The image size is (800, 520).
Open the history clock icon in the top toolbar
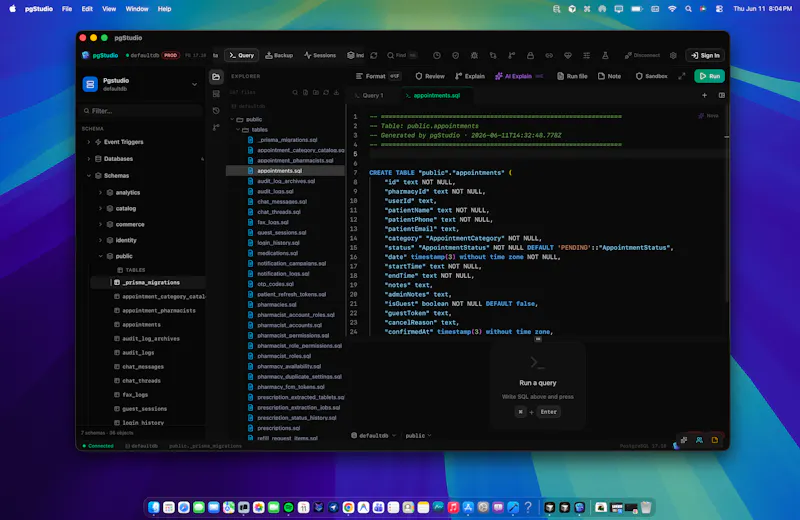pyautogui.click(x=437, y=55)
